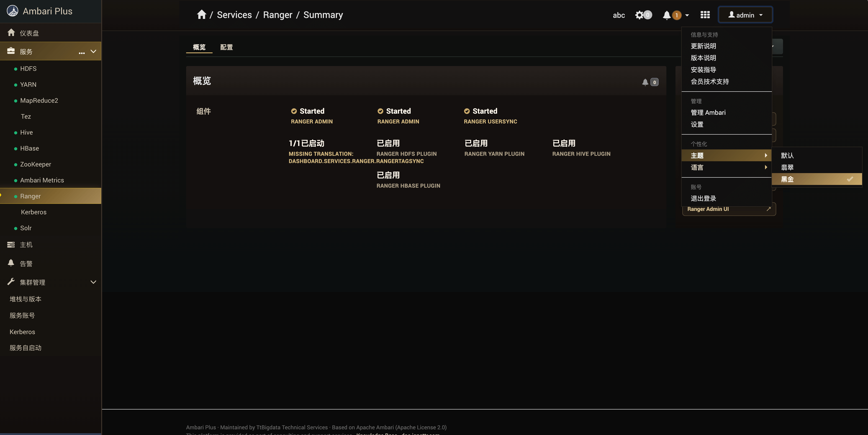Click the overview panel alert bell
Image resolution: width=868 pixels, height=435 pixels.
coord(645,82)
